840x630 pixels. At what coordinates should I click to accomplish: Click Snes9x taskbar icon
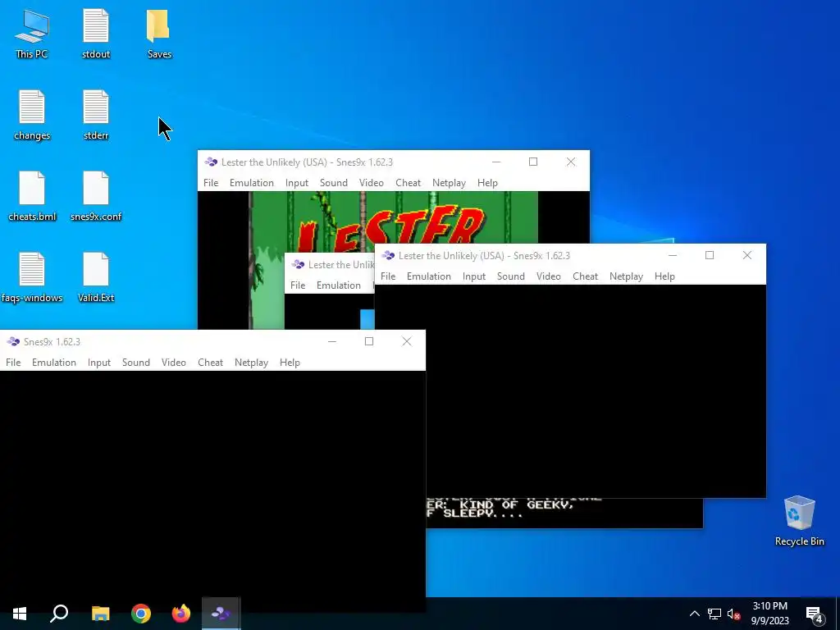point(221,614)
